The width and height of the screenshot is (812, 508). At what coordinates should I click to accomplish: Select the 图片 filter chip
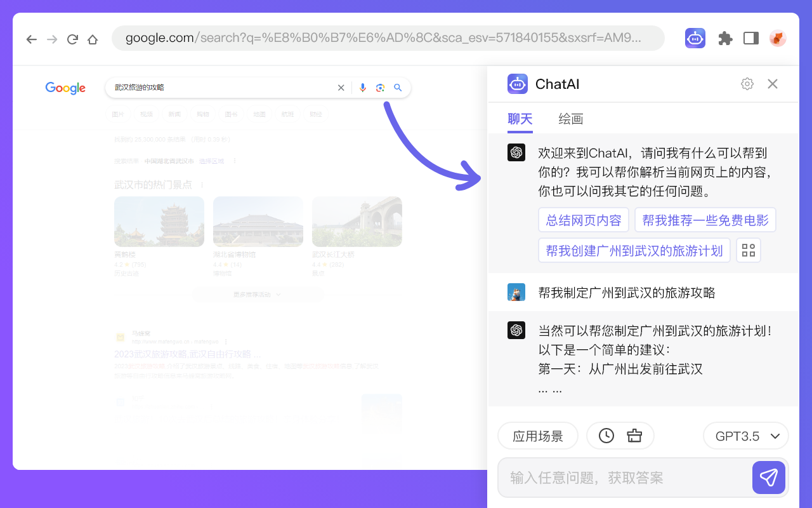(119, 114)
